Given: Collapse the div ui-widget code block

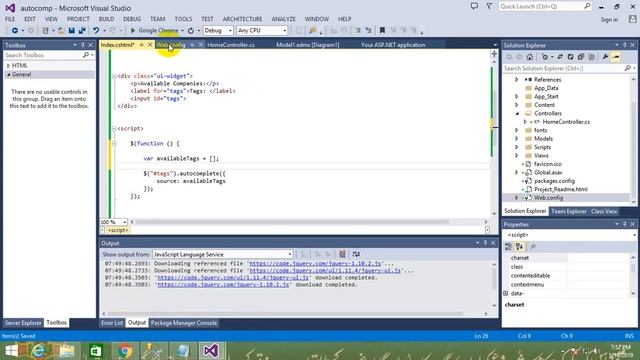Looking at the screenshot, I should 114,76.
